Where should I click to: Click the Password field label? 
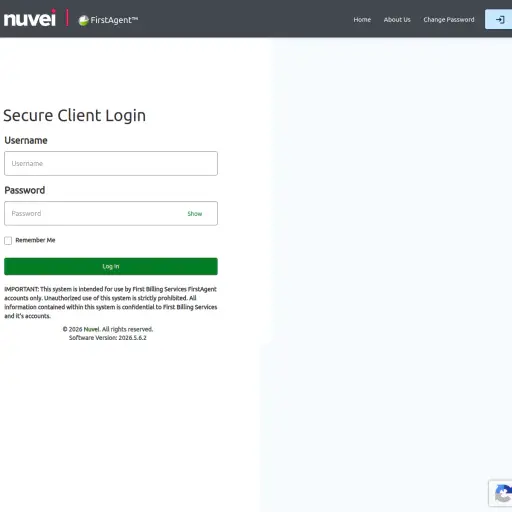(x=25, y=190)
